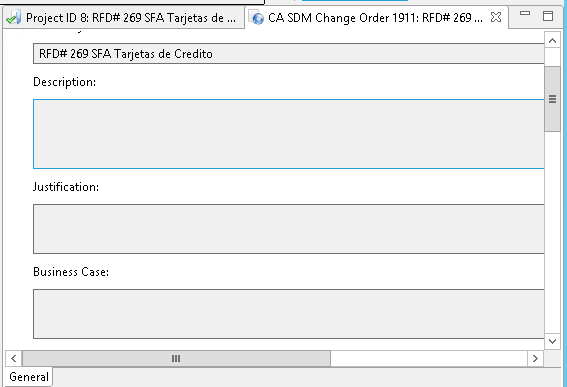
Task: Click the vertical scrollbar up arrow
Action: coord(552,41)
